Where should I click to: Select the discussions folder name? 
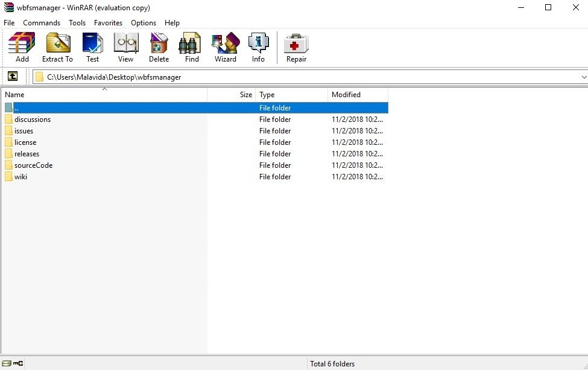point(33,120)
